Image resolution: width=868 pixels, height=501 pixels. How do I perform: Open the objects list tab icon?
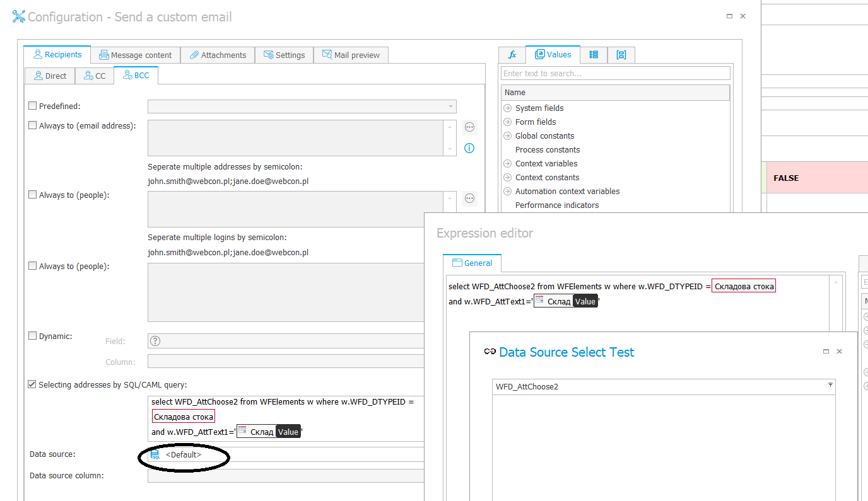(x=594, y=55)
